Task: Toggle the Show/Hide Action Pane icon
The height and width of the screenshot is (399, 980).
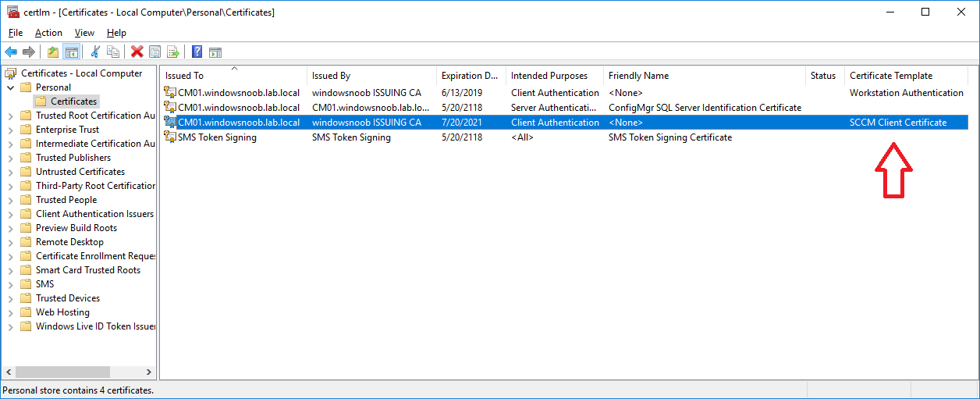Action: pyautogui.click(x=215, y=52)
